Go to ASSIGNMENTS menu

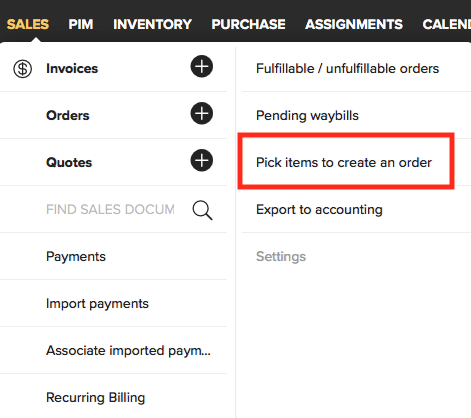(354, 24)
